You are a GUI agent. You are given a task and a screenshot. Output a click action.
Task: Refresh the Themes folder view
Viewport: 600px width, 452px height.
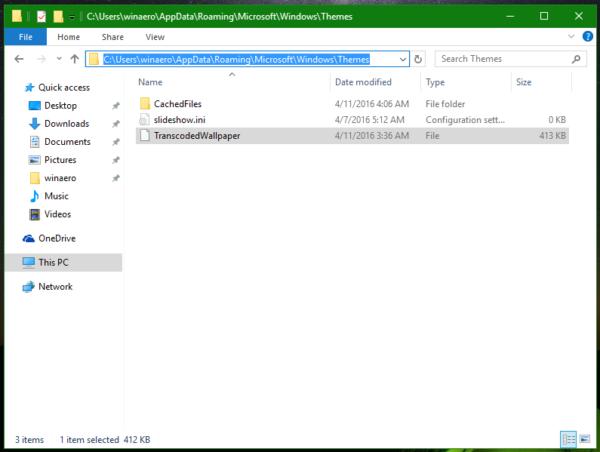pyautogui.click(x=418, y=59)
